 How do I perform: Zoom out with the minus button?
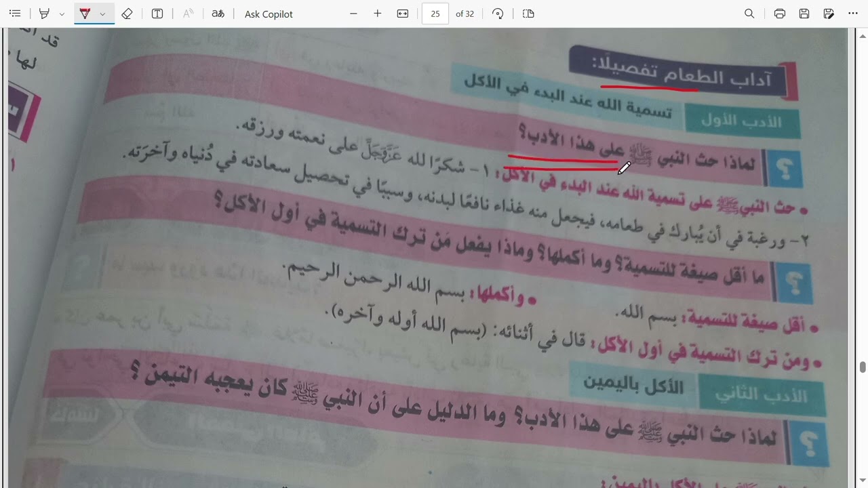click(x=353, y=14)
